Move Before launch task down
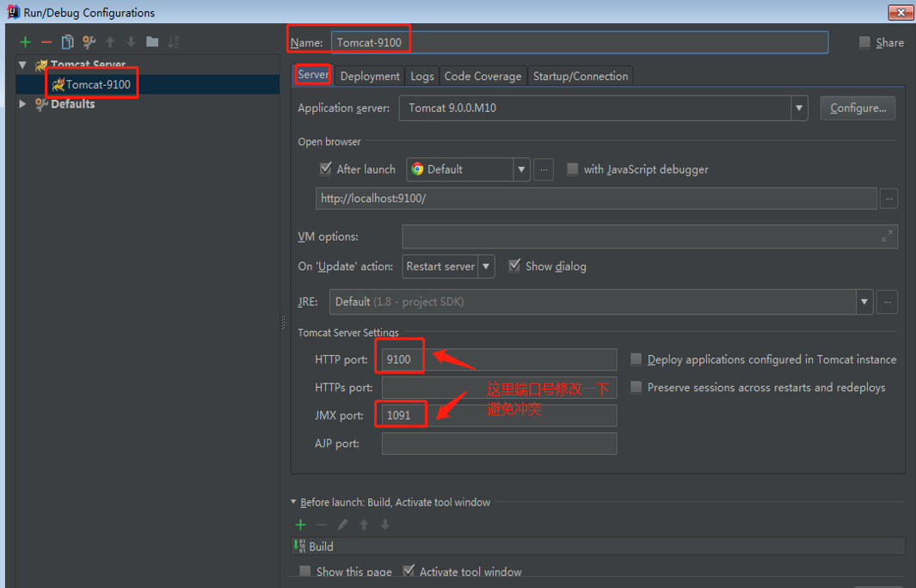 pos(385,525)
